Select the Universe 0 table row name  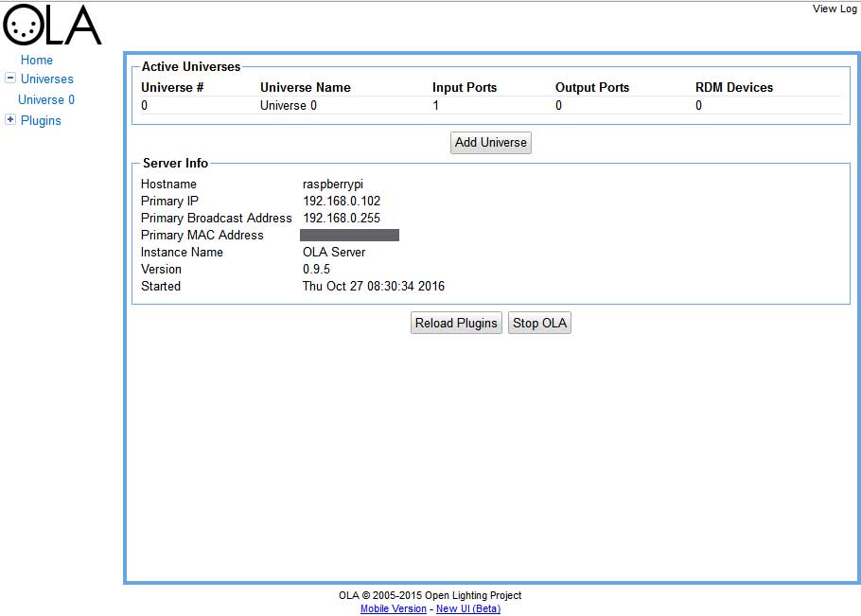pos(289,106)
